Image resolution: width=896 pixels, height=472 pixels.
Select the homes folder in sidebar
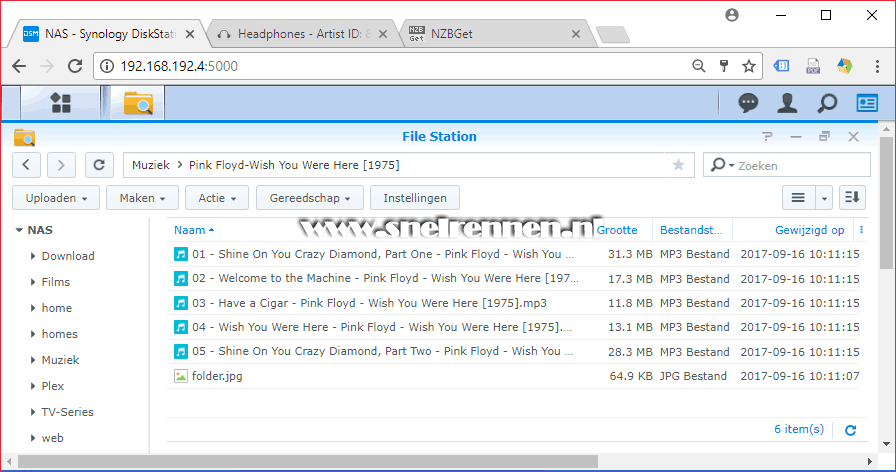tap(59, 334)
